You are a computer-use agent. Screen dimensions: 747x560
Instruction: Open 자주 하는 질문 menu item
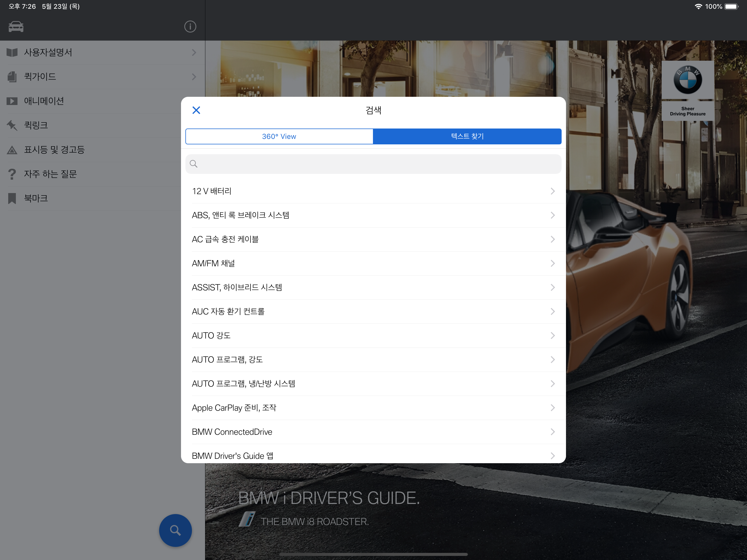tap(51, 174)
